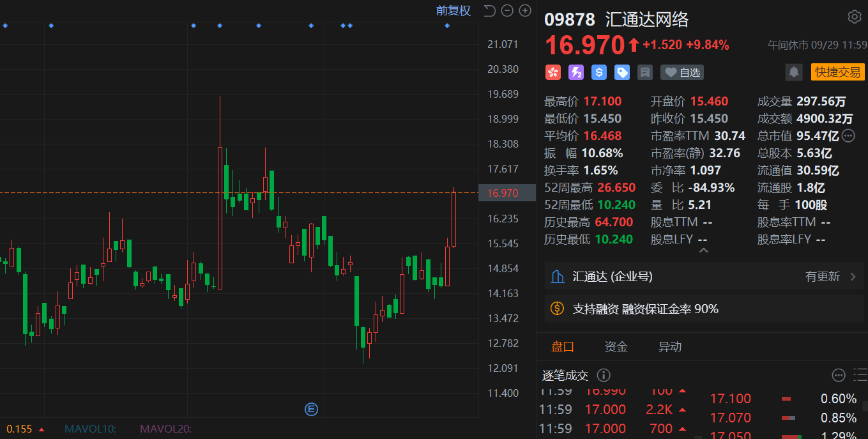Click the Hong Kong market flag icon
The image size is (868, 439).
pos(553,72)
